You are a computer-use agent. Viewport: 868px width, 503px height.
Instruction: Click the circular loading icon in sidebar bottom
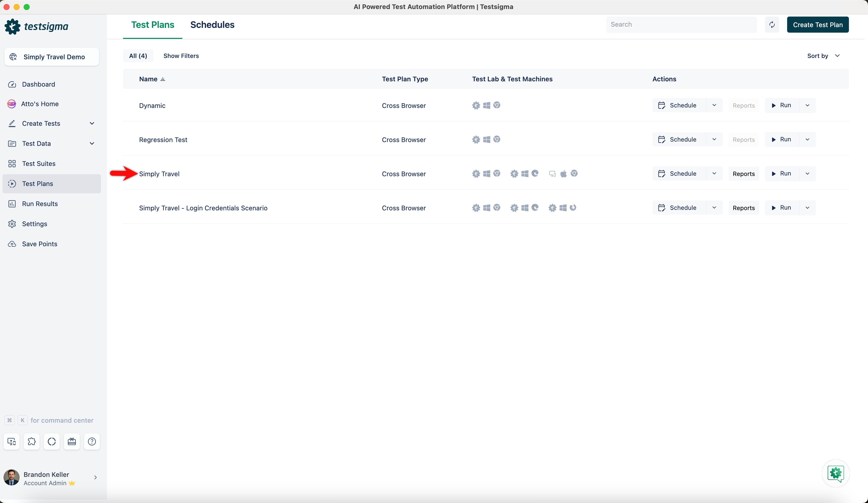click(x=52, y=441)
